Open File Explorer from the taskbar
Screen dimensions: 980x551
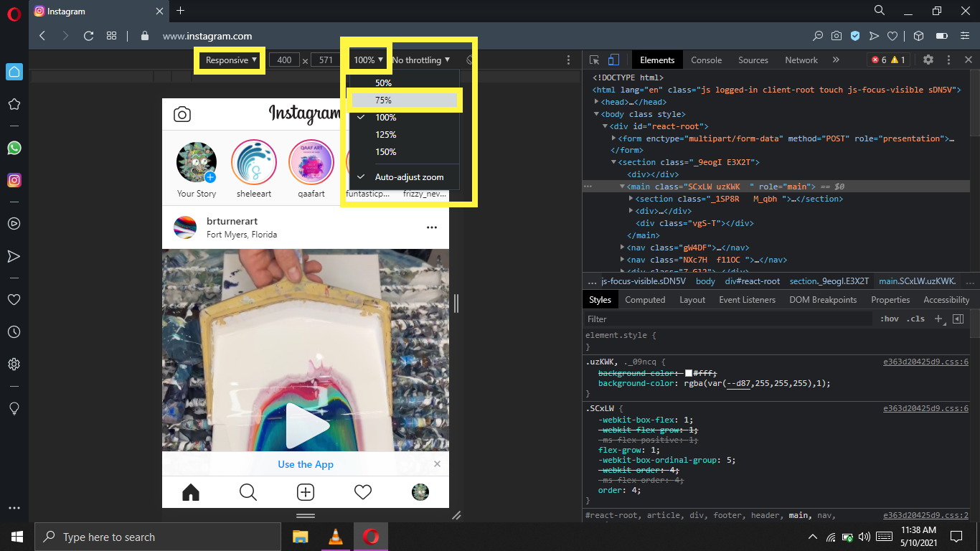click(300, 537)
